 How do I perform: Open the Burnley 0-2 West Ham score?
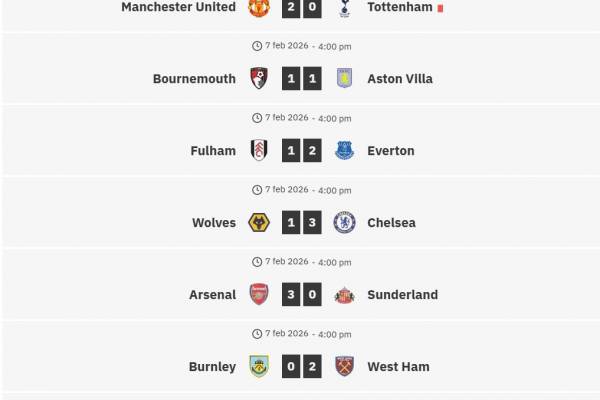coord(301,367)
